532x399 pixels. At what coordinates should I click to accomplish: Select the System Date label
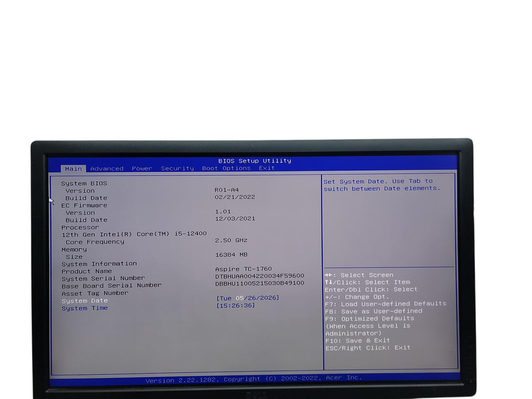[x=84, y=300]
